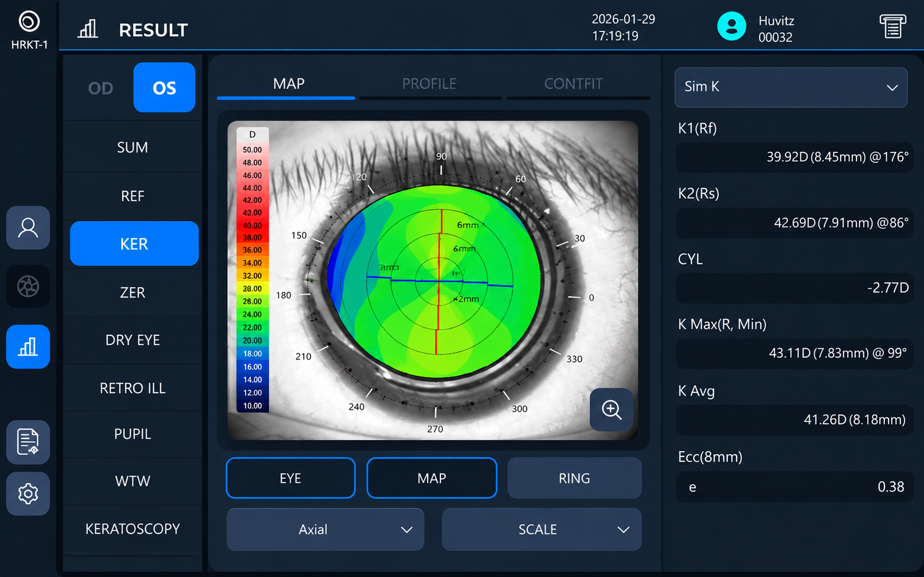The height and width of the screenshot is (577, 924).
Task: Click the K1(Rf) value 39.92D field
Action: (794, 157)
